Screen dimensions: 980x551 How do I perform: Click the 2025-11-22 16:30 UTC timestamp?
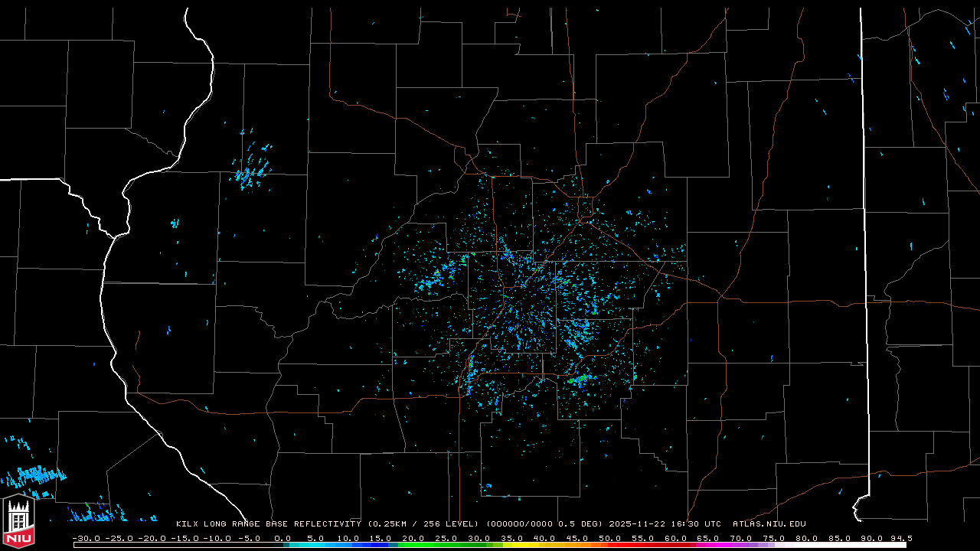tap(665, 524)
